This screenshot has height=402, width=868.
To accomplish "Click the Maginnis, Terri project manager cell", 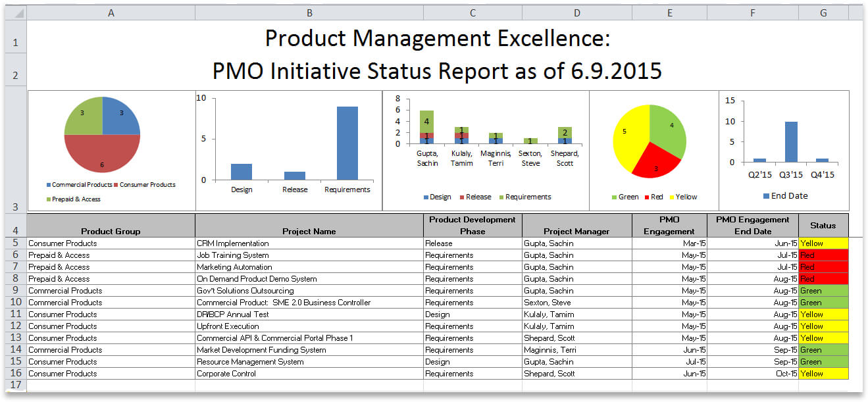I will (576, 350).
